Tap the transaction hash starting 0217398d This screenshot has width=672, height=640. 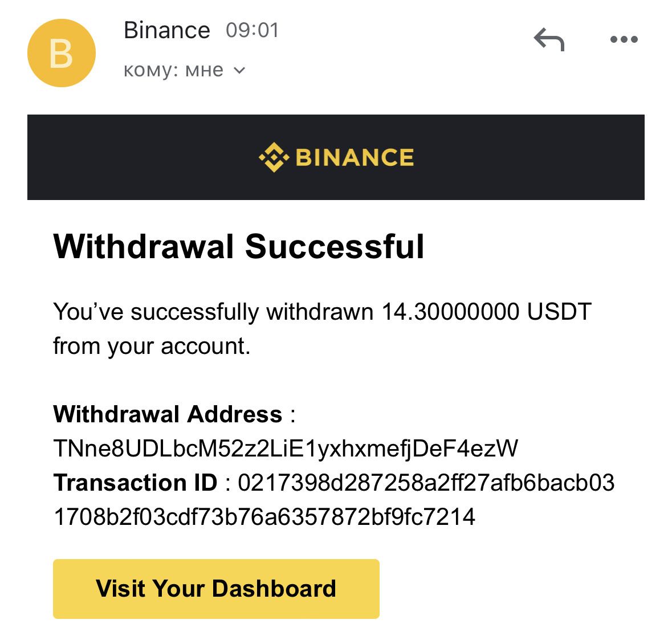point(426,483)
